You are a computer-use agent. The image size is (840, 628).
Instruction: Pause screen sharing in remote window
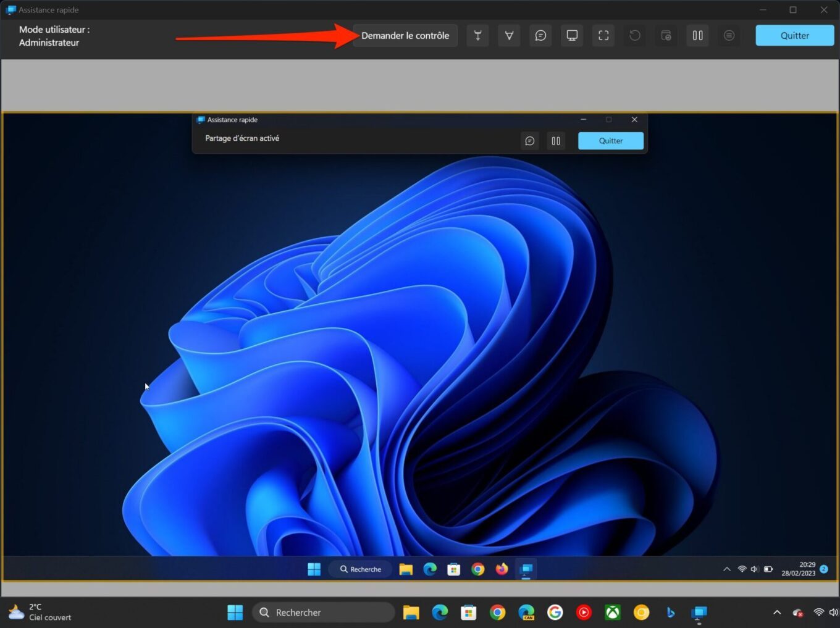556,141
